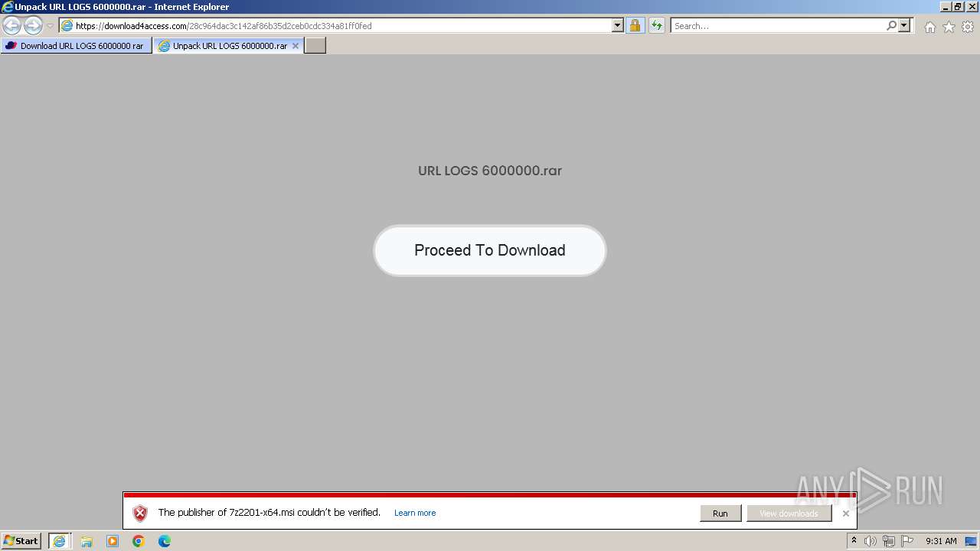Open Action Center flag icon
Screen dimensions: 980x551
pyautogui.click(x=907, y=541)
